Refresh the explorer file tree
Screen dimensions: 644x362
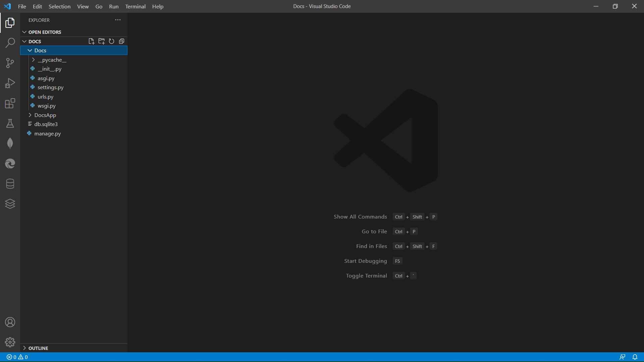point(111,41)
